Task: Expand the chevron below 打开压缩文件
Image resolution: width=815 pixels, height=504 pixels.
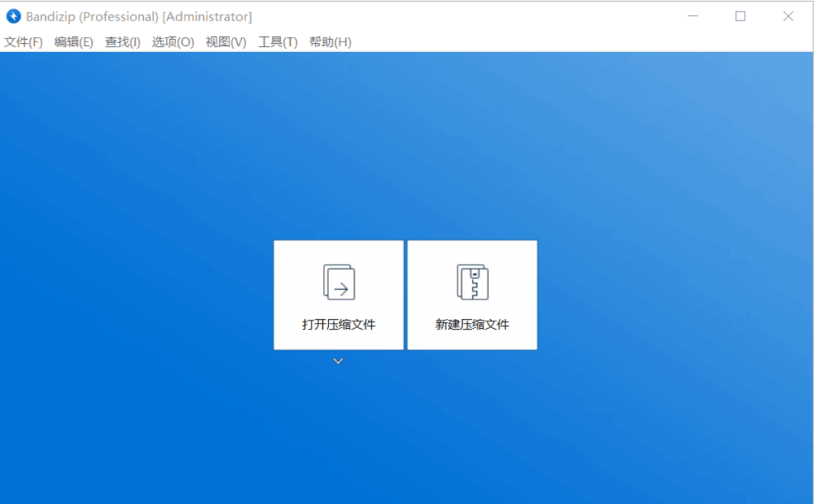Action: (x=338, y=361)
